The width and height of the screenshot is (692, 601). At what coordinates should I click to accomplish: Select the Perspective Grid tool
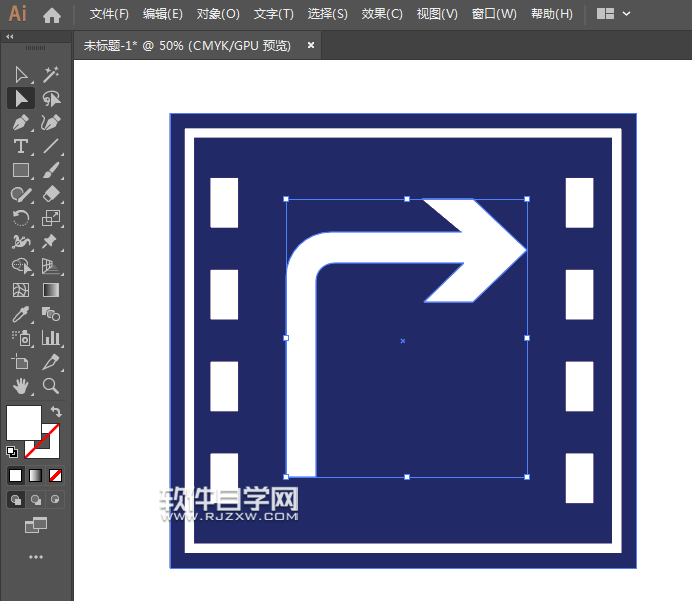[51, 266]
